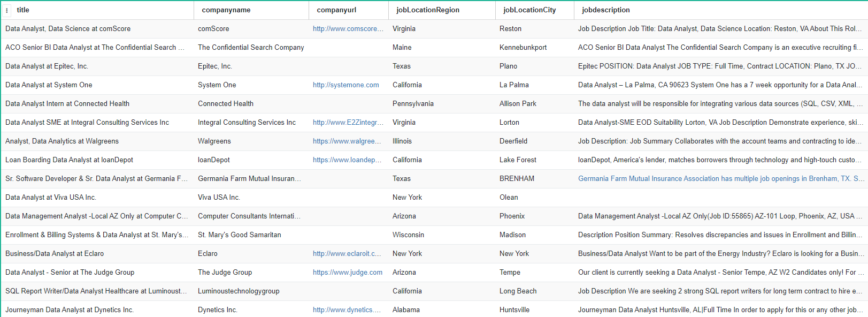This screenshot has height=317, width=868.
Task: Open the https://www.loandep link
Action: (x=348, y=160)
